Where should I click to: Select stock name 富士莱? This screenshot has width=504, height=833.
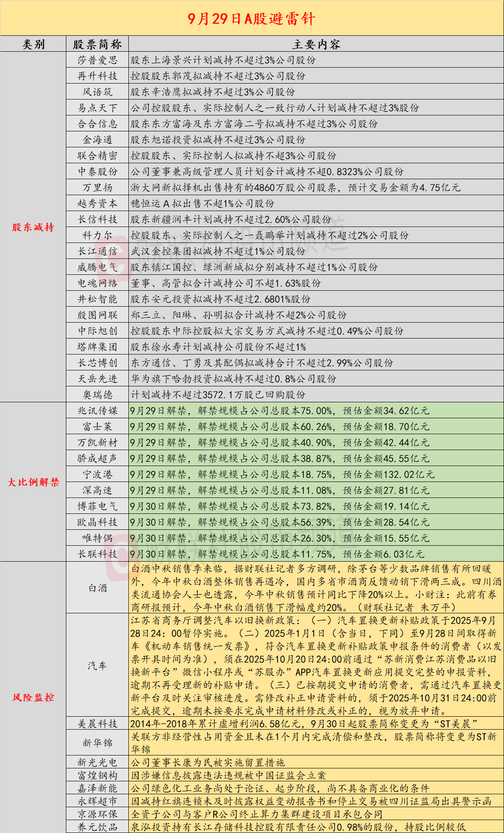coord(97,426)
